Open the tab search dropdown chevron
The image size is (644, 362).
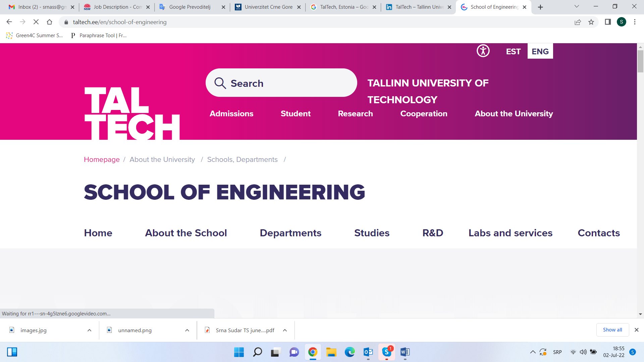pyautogui.click(x=577, y=6)
